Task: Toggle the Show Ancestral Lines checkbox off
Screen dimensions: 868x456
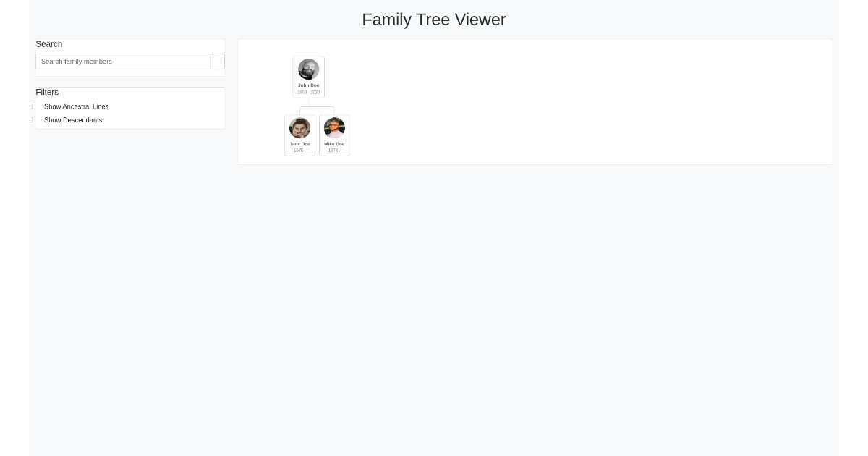Action: [x=30, y=106]
